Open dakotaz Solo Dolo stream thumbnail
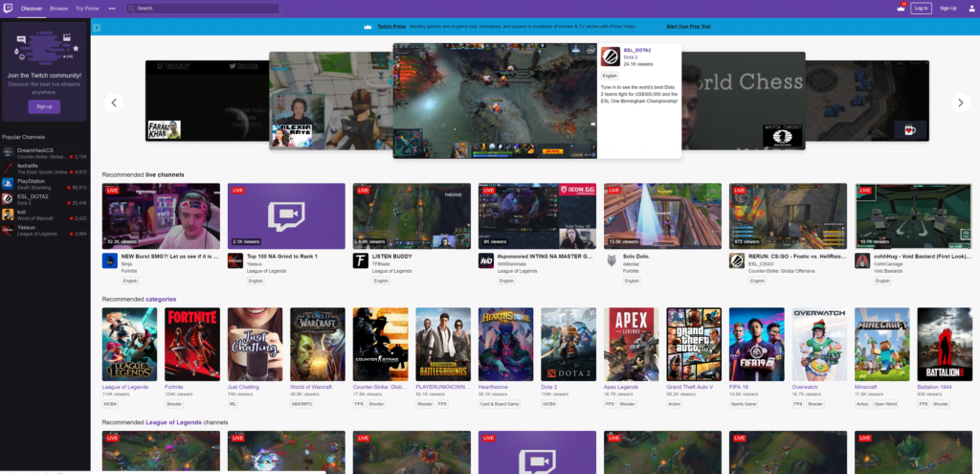980x474 pixels. coord(662,216)
